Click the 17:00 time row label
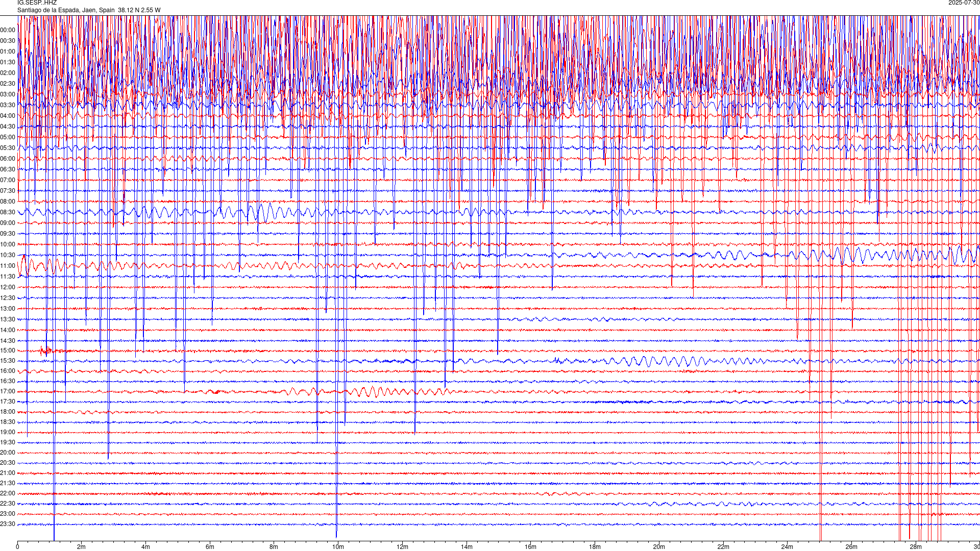This screenshot has width=980, height=551. [x=8, y=391]
